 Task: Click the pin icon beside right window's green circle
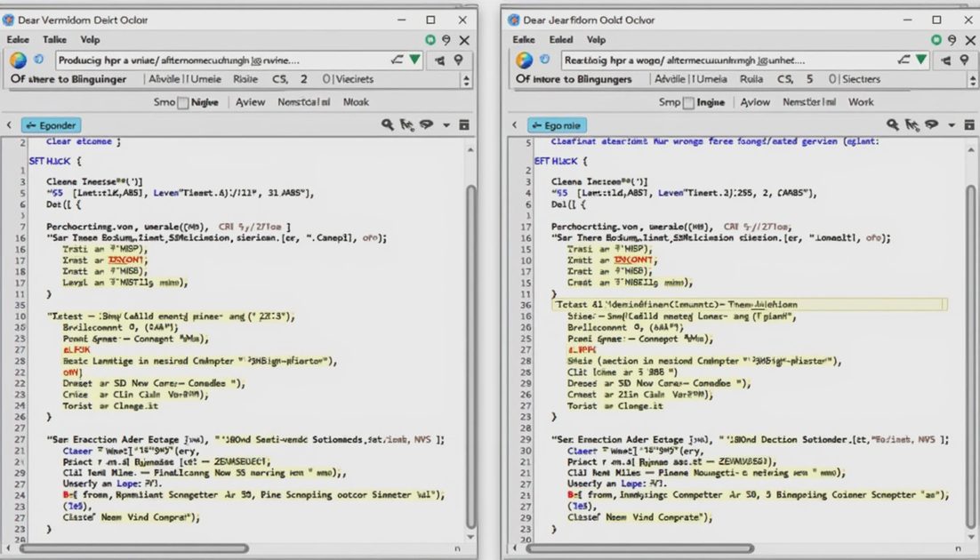952,39
